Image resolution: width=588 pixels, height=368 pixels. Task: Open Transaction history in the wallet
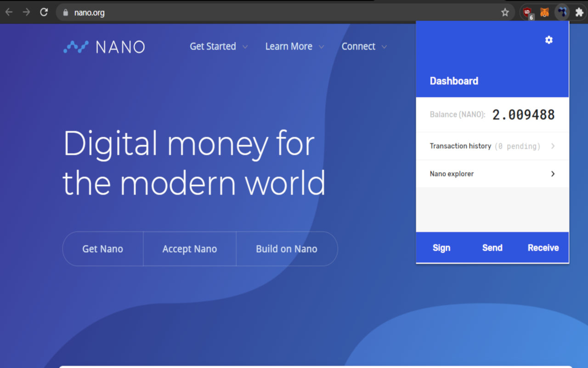tap(492, 146)
